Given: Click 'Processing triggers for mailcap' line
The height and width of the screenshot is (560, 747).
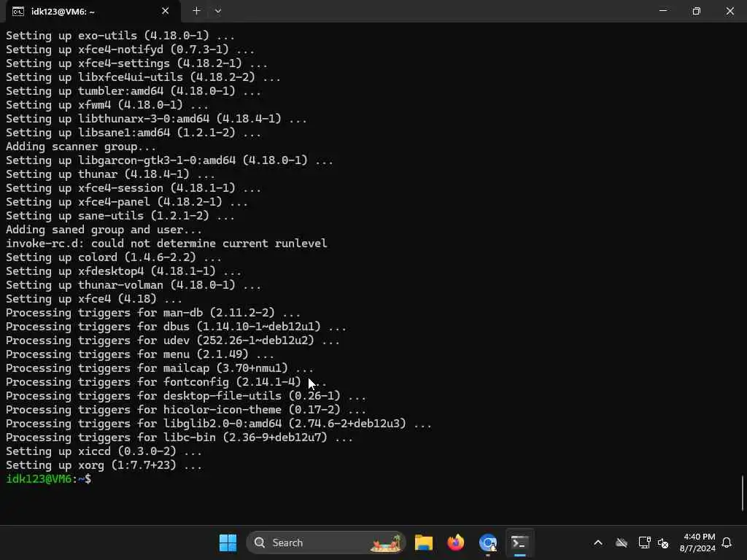Looking at the screenshot, I should tap(160, 368).
